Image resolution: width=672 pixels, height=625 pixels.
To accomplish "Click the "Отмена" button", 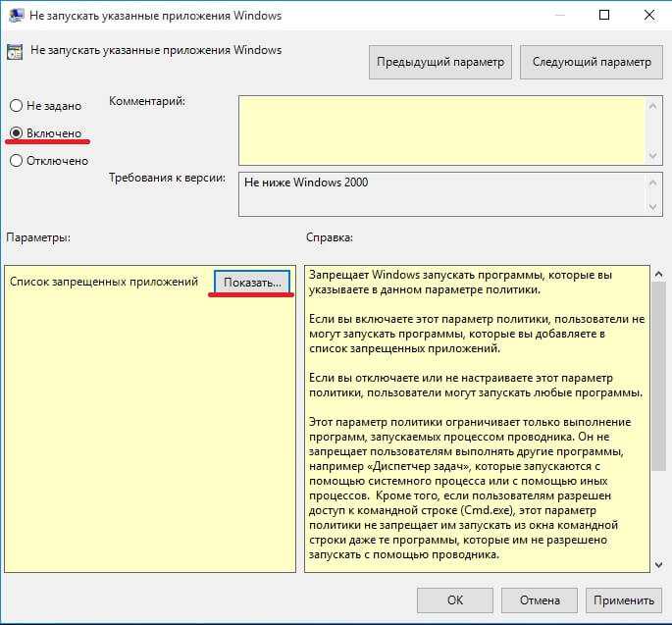I will tap(540, 600).
